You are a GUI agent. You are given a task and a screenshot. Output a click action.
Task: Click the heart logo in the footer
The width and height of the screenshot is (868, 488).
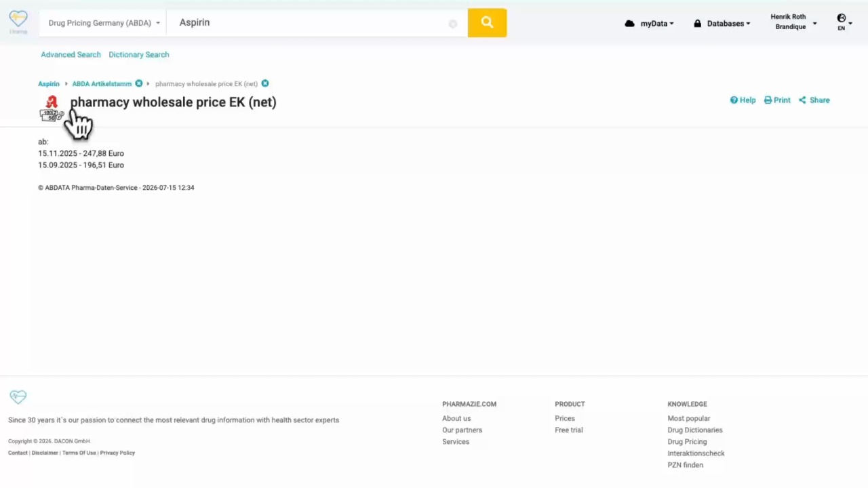tap(18, 396)
